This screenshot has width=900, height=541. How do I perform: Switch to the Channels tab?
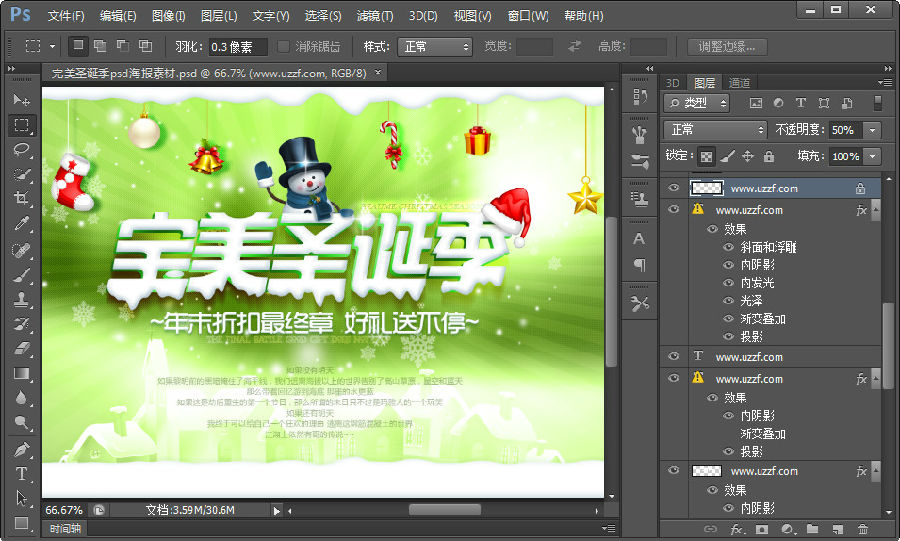pyautogui.click(x=739, y=83)
